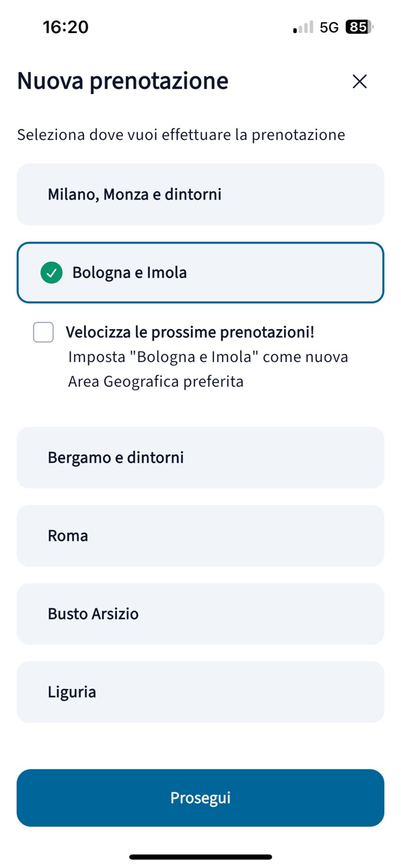Tap the 16:20 clock in status bar
This screenshot has height=868, width=401.
pyautogui.click(x=65, y=27)
